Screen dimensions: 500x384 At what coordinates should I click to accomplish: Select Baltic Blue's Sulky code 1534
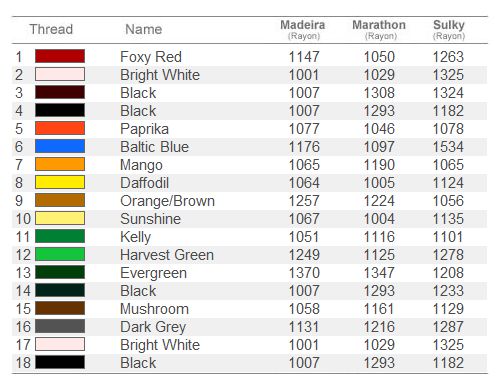coord(448,147)
